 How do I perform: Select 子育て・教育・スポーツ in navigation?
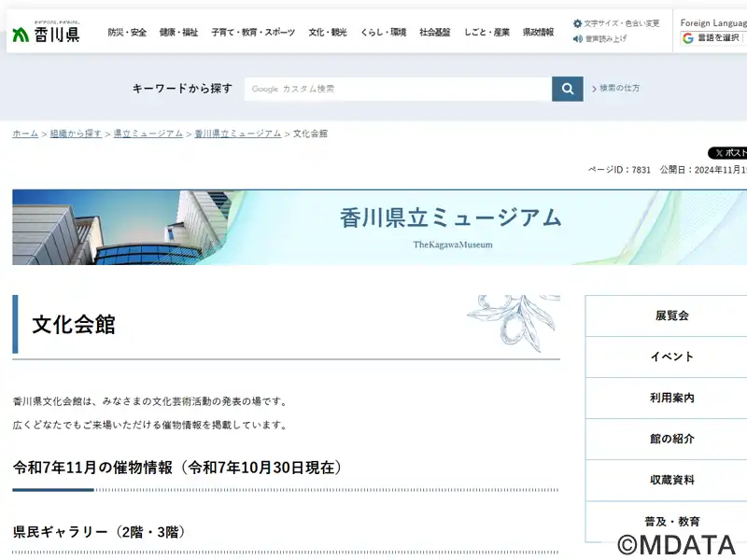(253, 32)
